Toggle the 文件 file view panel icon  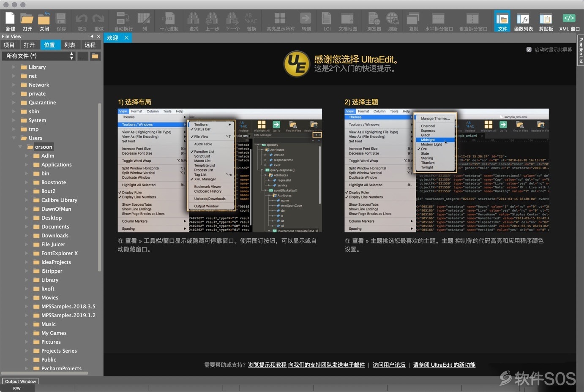(502, 21)
